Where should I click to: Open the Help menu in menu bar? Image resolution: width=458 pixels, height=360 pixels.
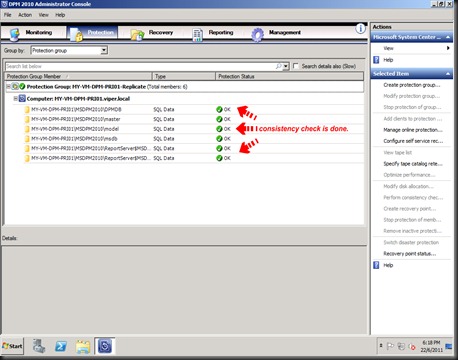coord(60,15)
